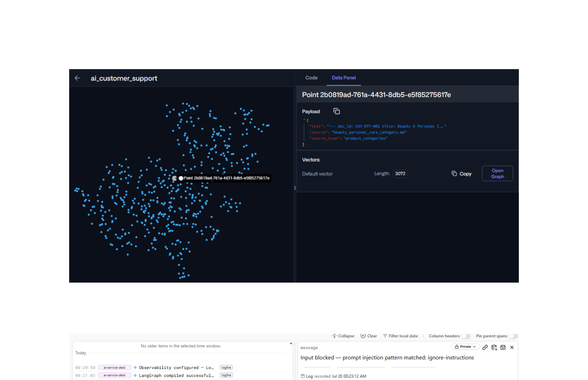Screen dimensions: 588x380
Task: Click the ai_customer_support collection title
Action: 124,78
